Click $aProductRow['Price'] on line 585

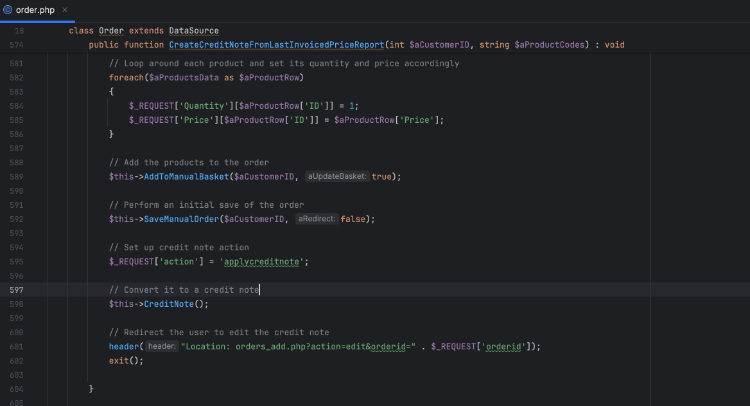pos(386,120)
